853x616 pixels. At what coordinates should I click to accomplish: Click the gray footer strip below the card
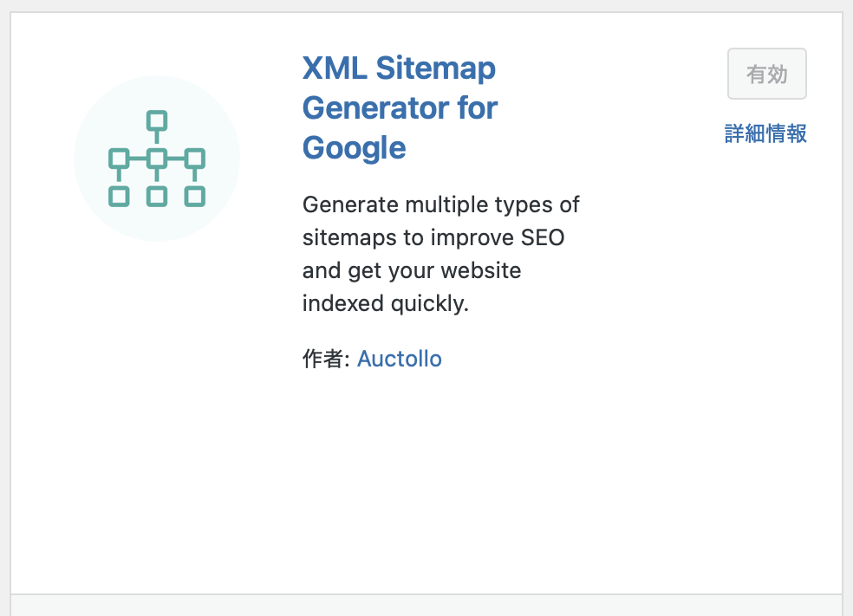pyautogui.click(x=426, y=605)
